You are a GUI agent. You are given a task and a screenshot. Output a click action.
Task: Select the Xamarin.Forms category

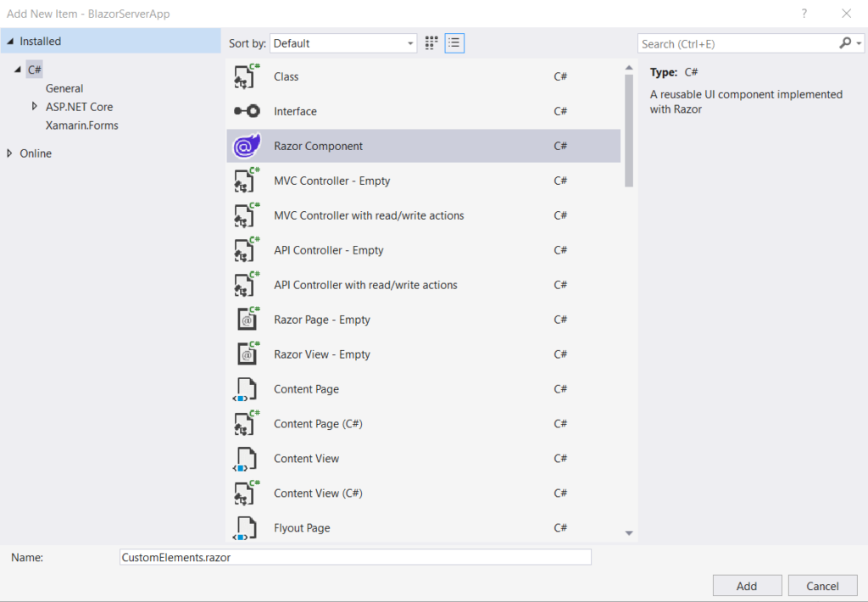tap(81, 125)
